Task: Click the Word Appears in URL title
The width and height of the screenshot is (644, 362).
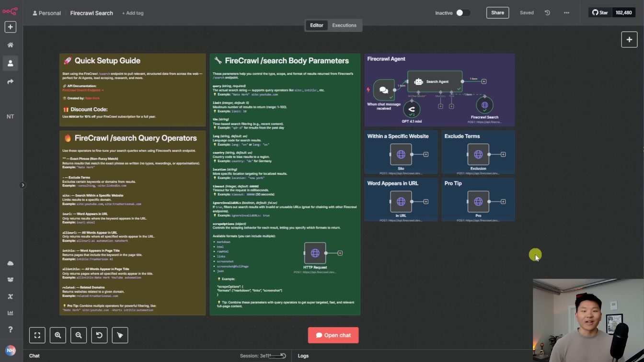Action: click(392, 183)
